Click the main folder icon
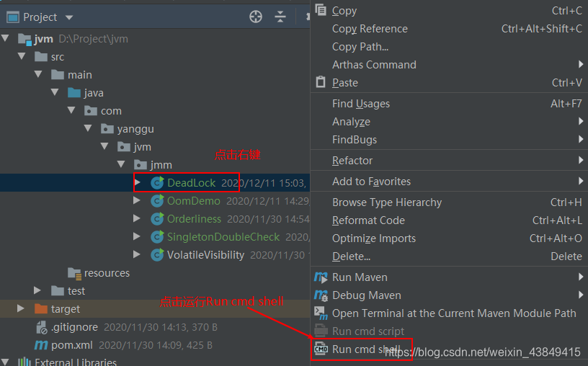Viewport: 588px width, 366px height. (x=58, y=75)
